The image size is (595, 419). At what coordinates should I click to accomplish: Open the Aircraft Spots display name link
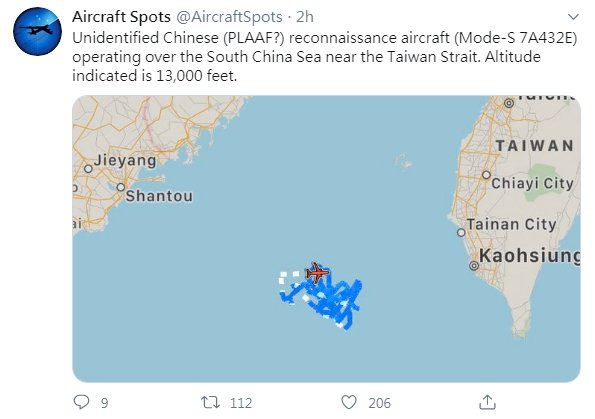click(x=121, y=17)
